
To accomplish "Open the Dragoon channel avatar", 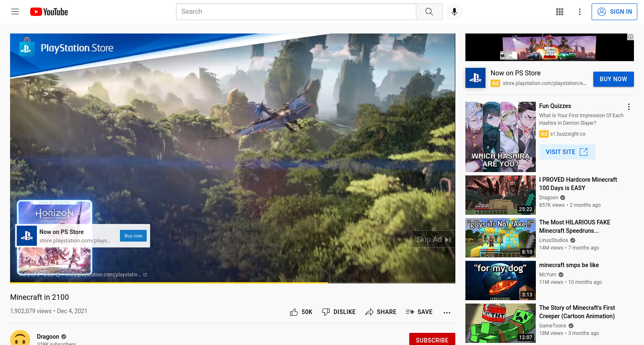I will (x=20, y=338).
